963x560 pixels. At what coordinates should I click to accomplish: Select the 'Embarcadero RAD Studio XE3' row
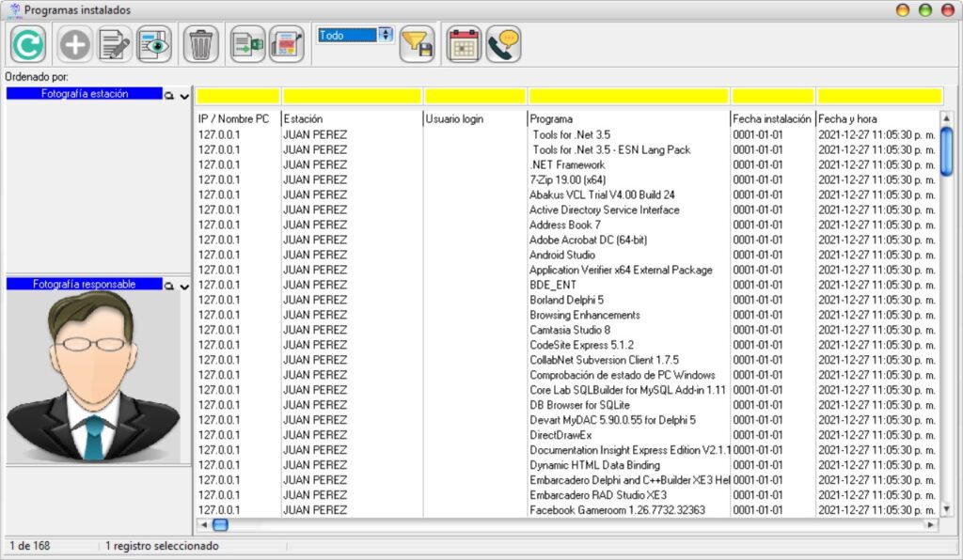click(567, 495)
